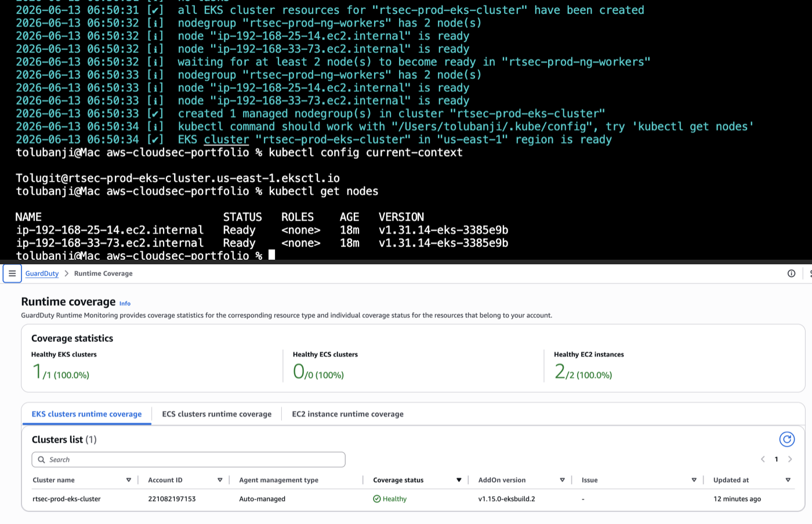Click the Healthy coverage status checkmark icon
The image size is (812, 524).
point(377,499)
